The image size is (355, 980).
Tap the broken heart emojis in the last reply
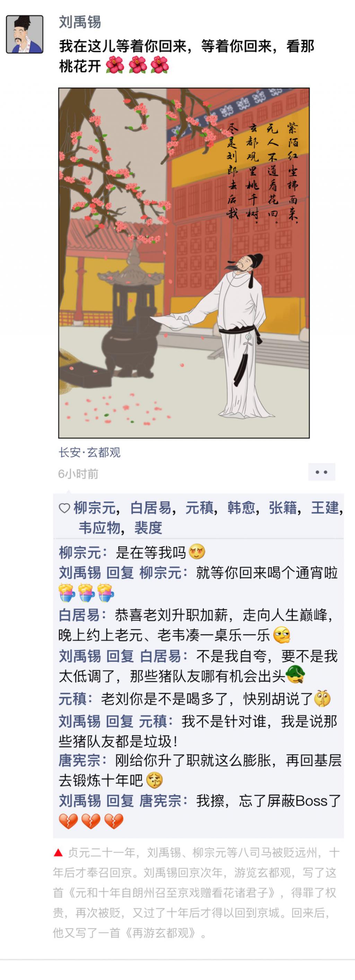(91, 821)
